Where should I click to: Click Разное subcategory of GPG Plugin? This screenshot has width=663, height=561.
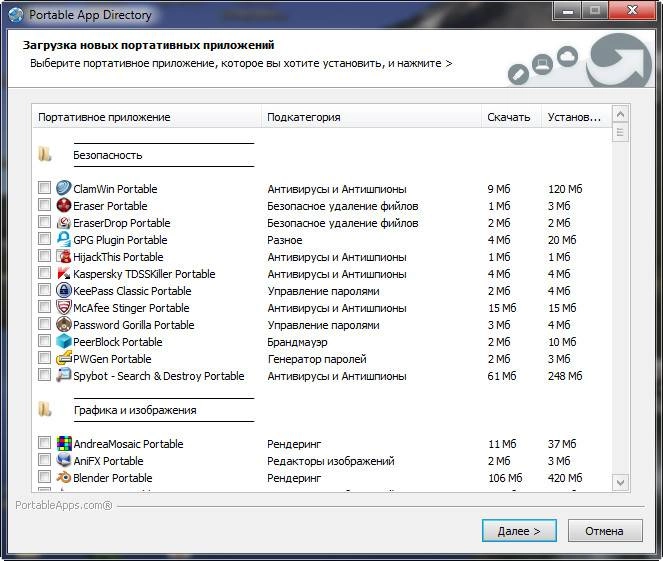[x=285, y=240]
